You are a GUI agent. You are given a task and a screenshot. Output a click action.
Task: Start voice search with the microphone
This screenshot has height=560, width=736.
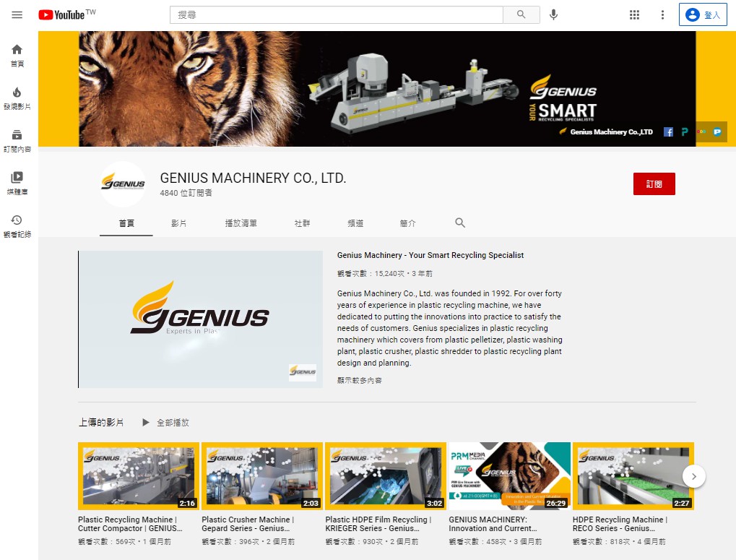point(554,15)
